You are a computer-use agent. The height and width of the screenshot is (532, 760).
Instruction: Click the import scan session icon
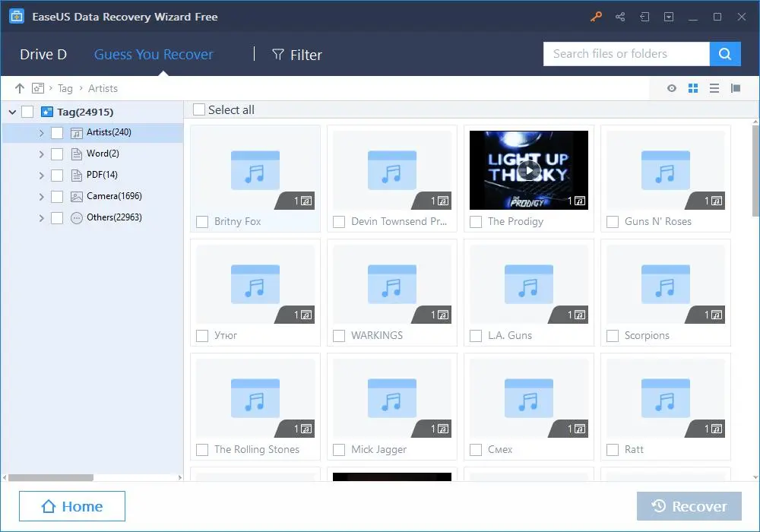[x=644, y=17]
